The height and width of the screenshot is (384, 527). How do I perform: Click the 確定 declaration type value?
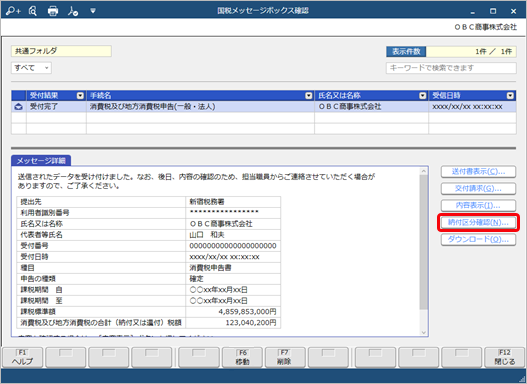196,279
